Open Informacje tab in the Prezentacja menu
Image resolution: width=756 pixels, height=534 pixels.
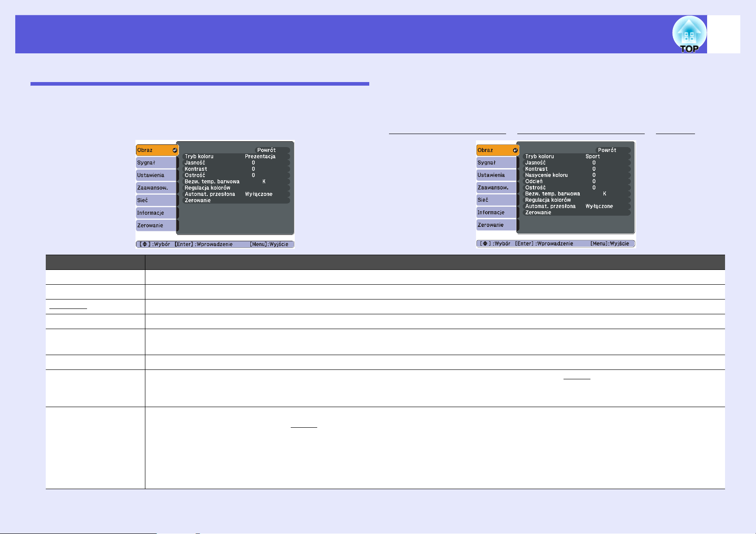156,213
